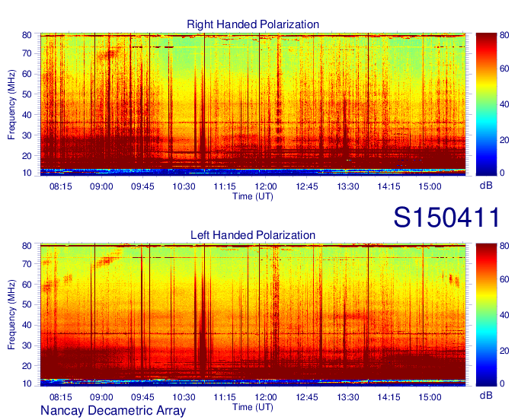Click '70' on upper frequency axis

coord(27,53)
